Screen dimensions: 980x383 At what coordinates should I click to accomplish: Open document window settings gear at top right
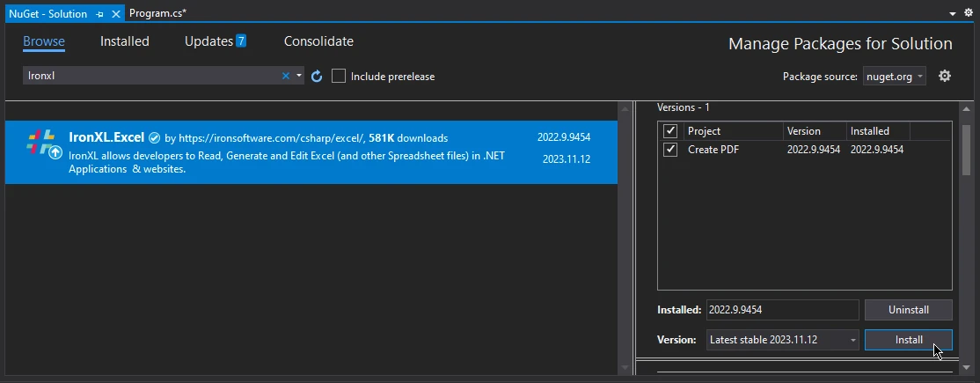pos(969,13)
